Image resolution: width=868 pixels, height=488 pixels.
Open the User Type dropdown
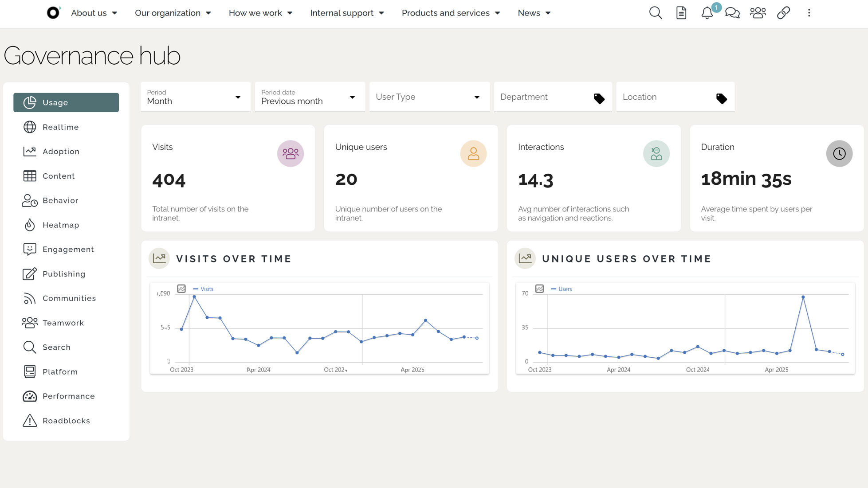pos(429,97)
